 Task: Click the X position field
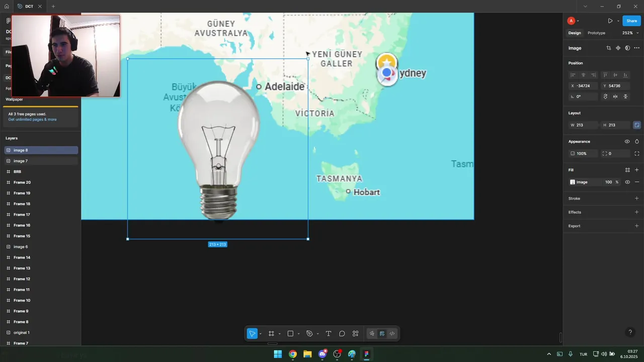pyautogui.click(x=583, y=86)
